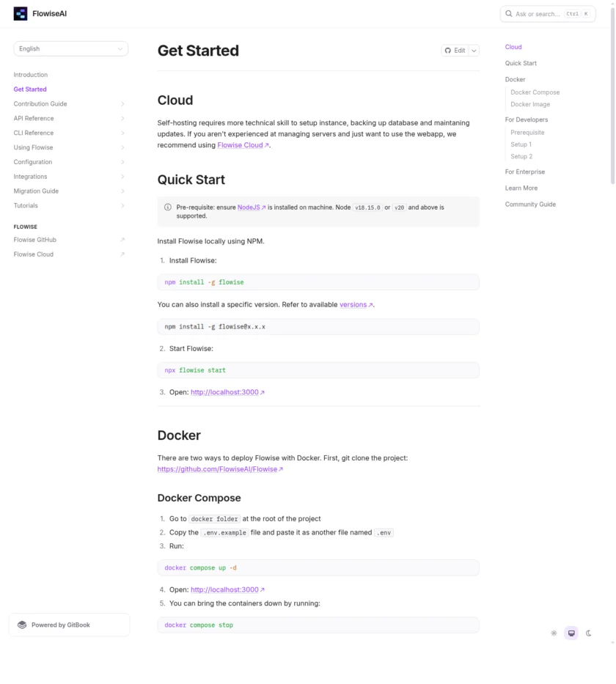Click the GitBook logo icon

(22, 625)
